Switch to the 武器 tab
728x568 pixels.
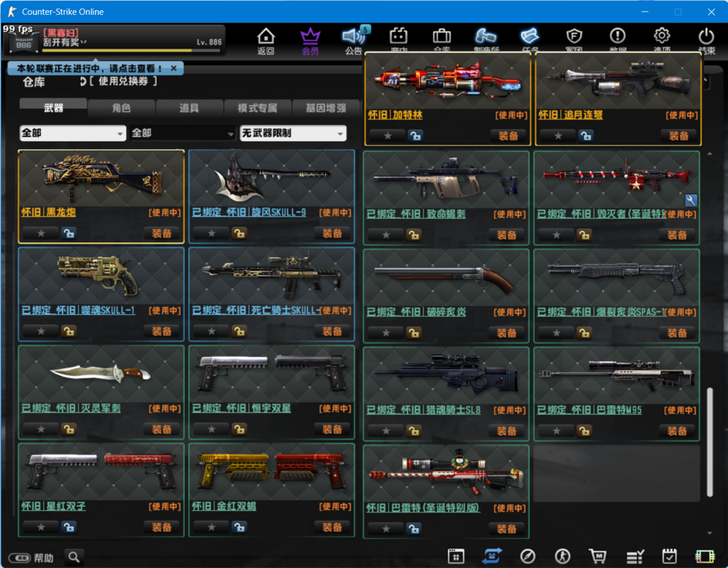[x=53, y=108]
